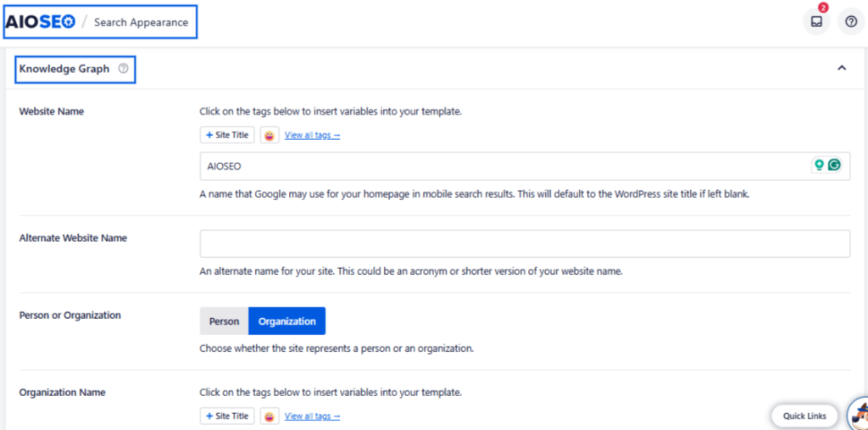This screenshot has height=430, width=868.
Task: Select the Organization option
Action: pyautogui.click(x=287, y=321)
